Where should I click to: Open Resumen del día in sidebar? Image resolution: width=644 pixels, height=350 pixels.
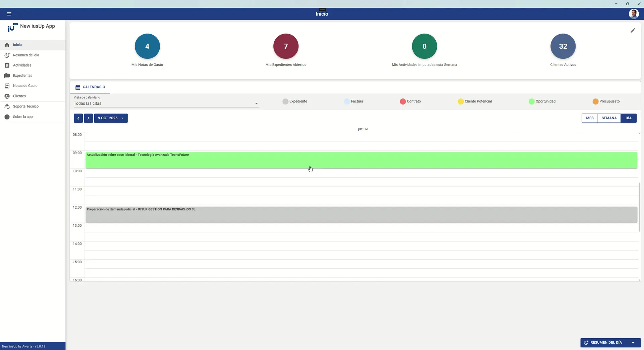click(26, 55)
